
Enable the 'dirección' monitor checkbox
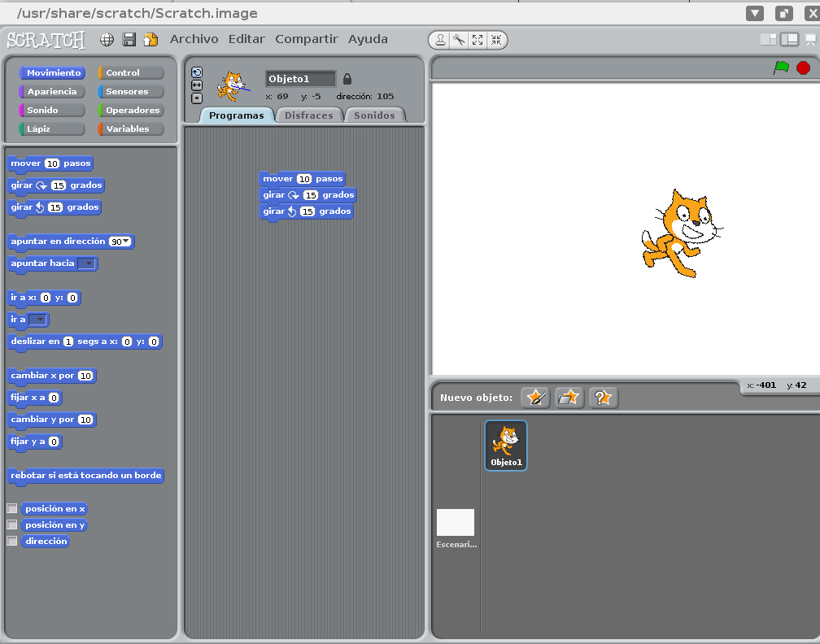pos(12,541)
